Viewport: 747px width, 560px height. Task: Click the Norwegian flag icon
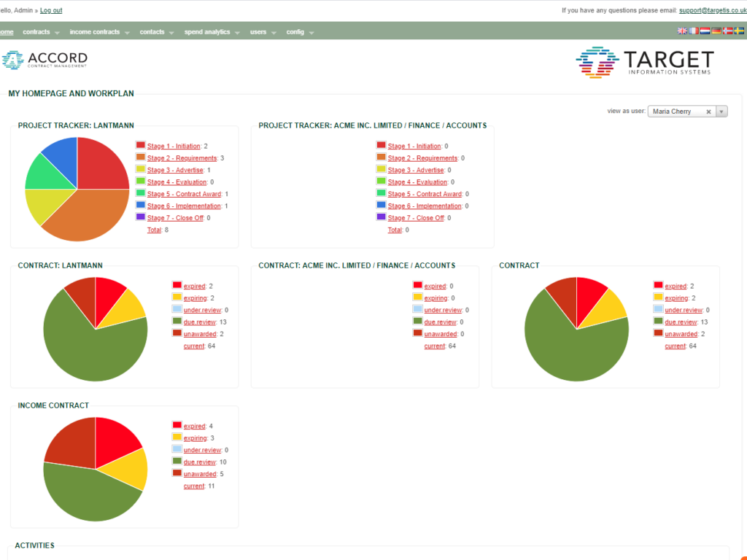[727, 31]
